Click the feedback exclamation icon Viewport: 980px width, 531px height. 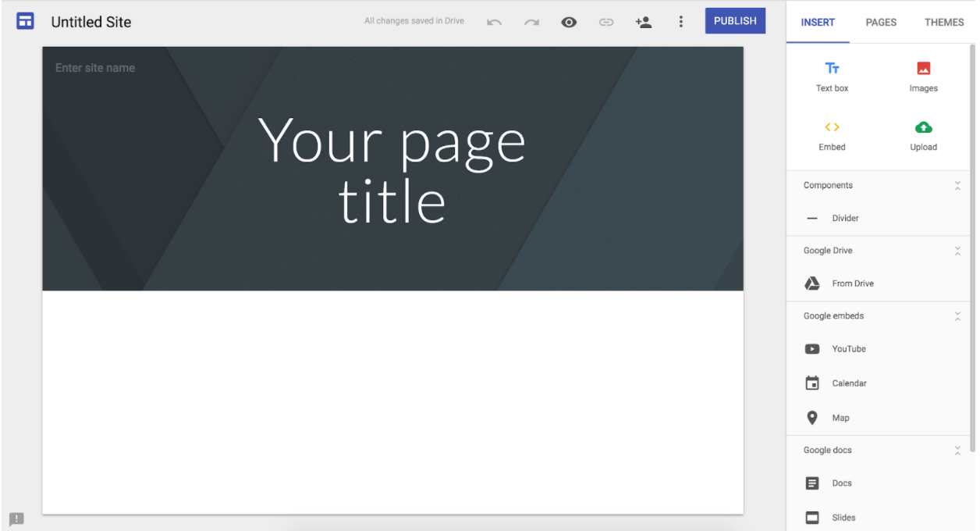[16, 519]
